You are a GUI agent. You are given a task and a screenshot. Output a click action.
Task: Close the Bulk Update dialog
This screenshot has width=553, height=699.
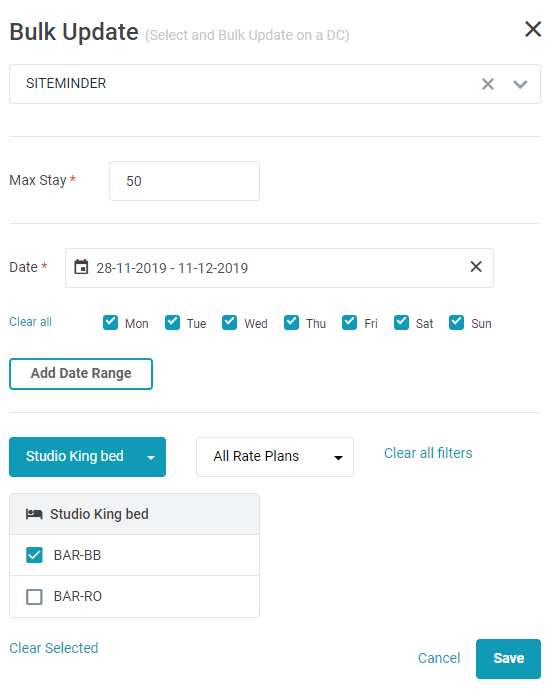tap(533, 29)
